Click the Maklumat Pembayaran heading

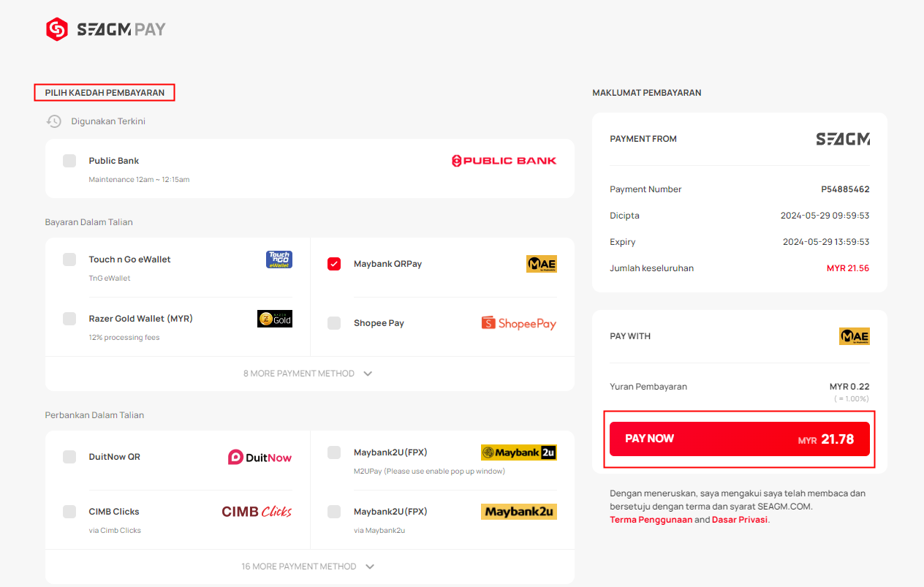(x=647, y=93)
